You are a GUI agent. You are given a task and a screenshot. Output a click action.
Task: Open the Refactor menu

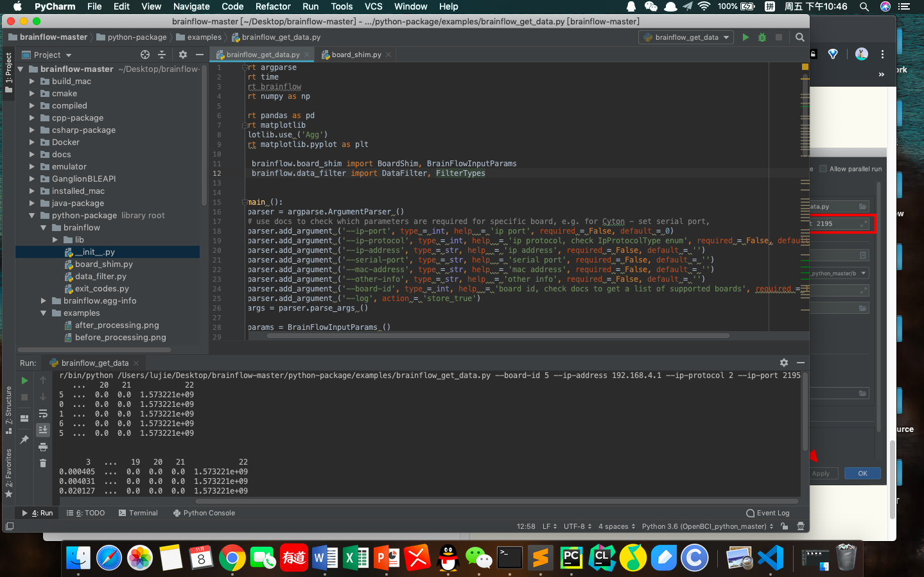coord(273,6)
